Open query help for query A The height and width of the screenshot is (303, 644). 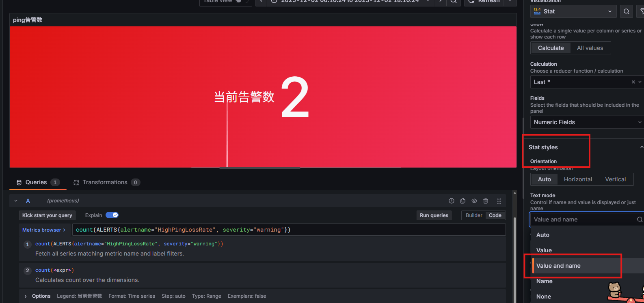click(451, 201)
